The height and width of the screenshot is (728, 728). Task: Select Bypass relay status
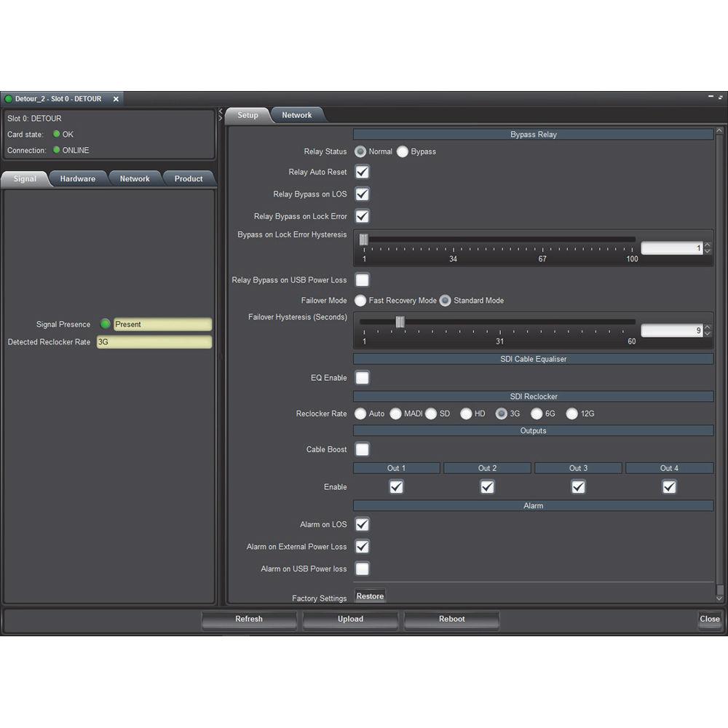[x=403, y=152]
